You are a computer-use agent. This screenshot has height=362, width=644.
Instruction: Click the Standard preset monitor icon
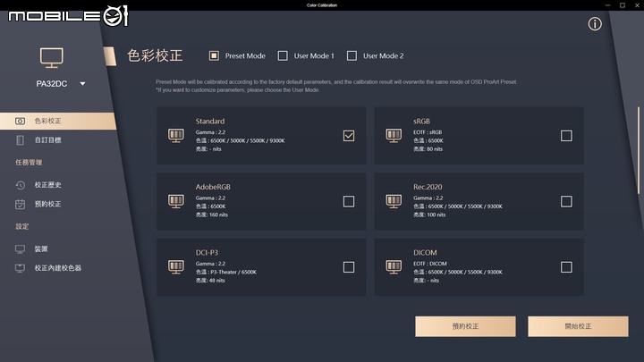(x=176, y=136)
